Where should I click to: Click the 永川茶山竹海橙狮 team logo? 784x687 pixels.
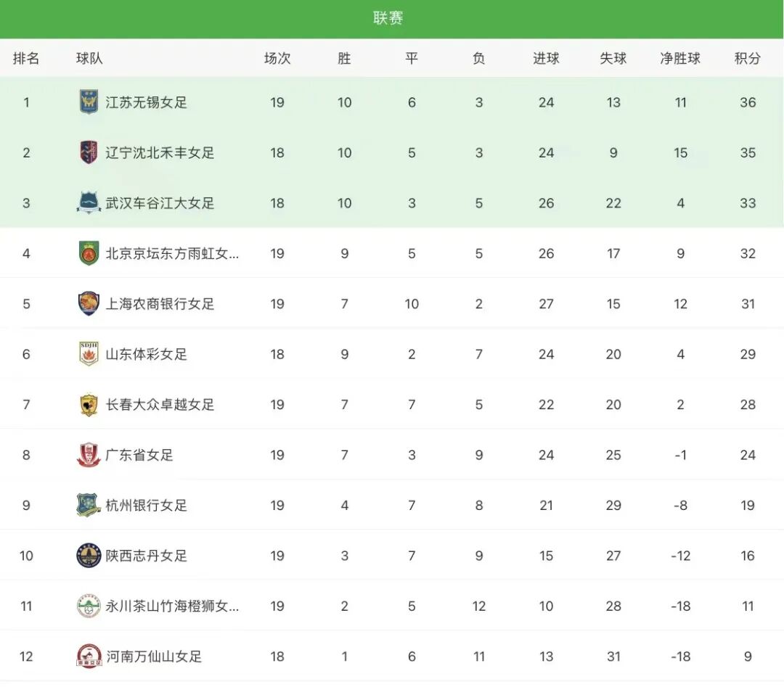coord(89,606)
